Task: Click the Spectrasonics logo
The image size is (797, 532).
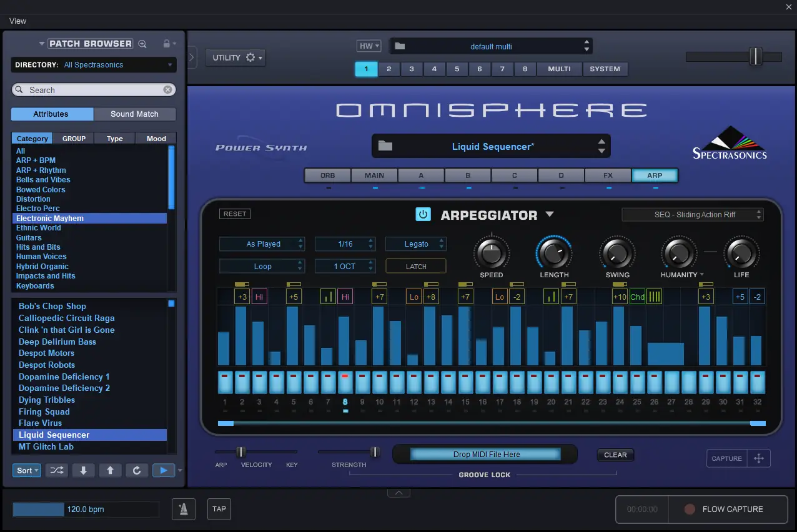Action: click(x=730, y=142)
